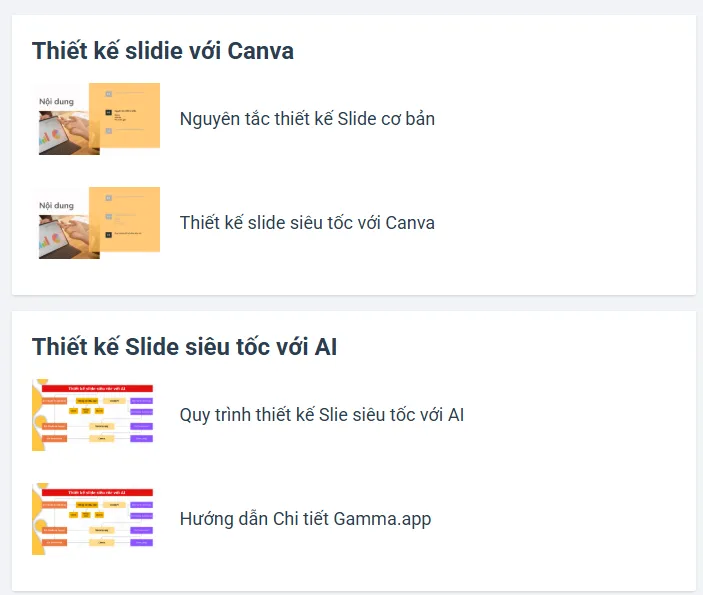The height and width of the screenshot is (595, 703).
Task: Click red title banner in Quy trình thumbnail
Action: 97,388
